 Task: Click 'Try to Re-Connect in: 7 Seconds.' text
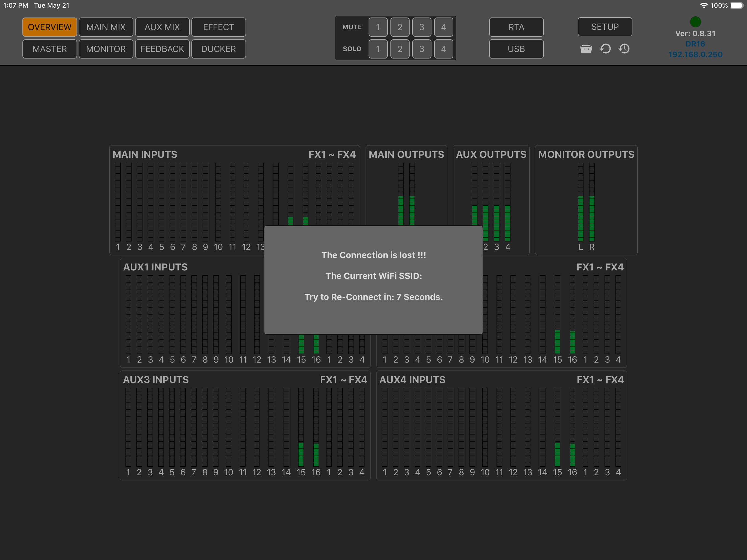(x=373, y=297)
